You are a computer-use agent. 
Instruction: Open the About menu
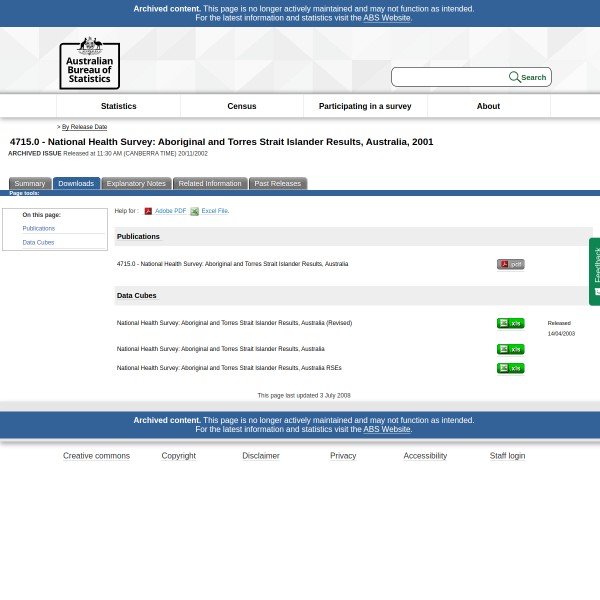coord(488,106)
